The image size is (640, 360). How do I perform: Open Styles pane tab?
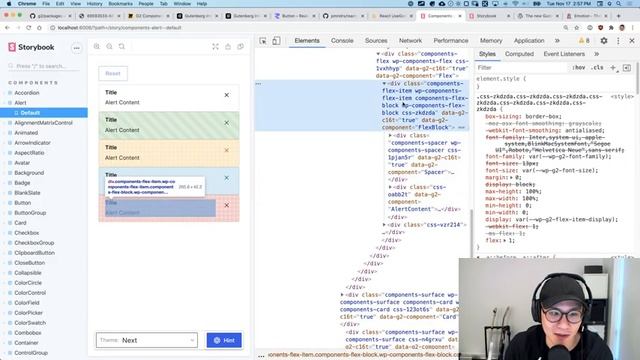487,54
